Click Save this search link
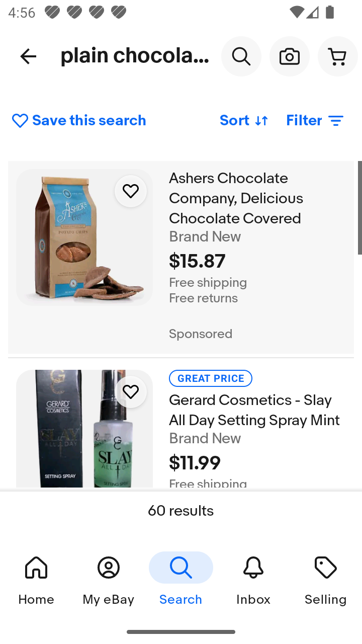This screenshot has width=362, height=644. click(89, 121)
